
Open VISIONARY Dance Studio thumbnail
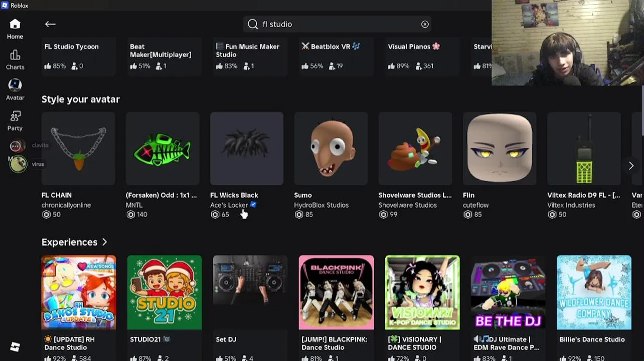click(422, 292)
